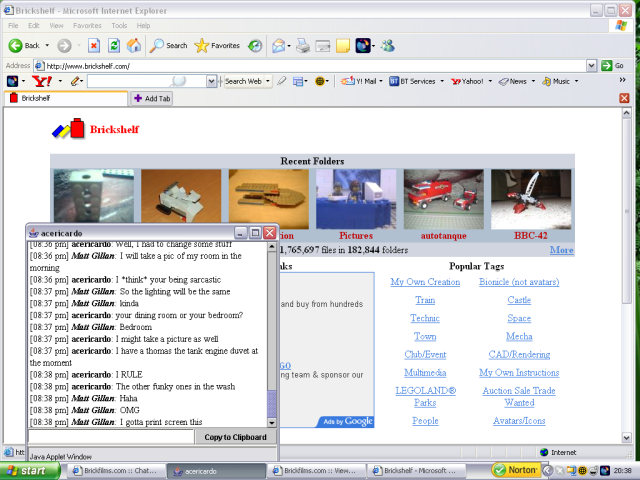The width and height of the screenshot is (640, 480).
Task: Open the File menu
Action: point(13,25)
